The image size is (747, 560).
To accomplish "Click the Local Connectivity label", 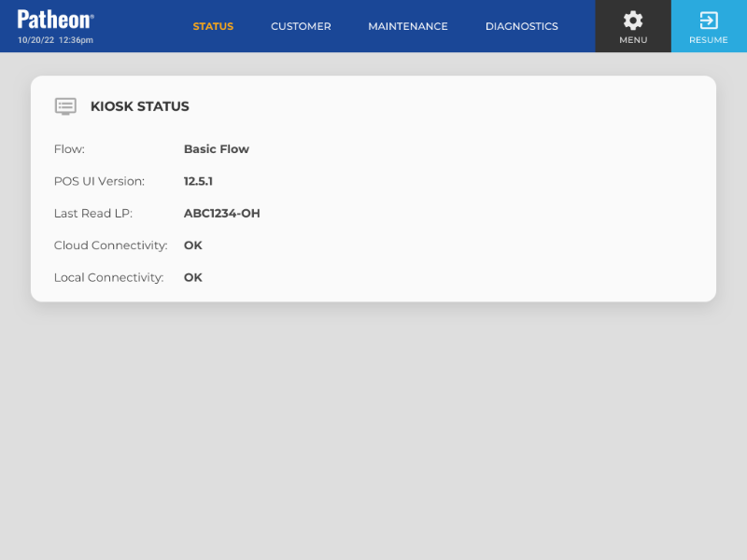I will click(x=108, y=277).
